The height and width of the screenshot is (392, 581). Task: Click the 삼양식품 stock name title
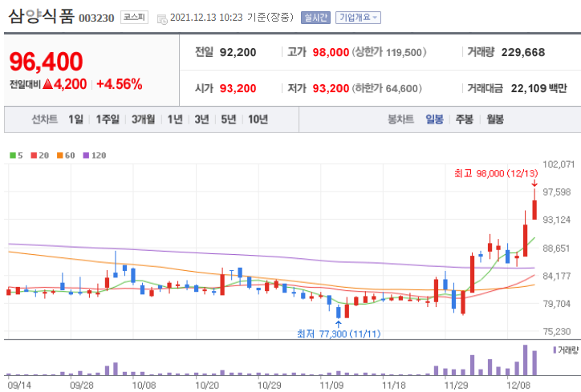(42, 16)
